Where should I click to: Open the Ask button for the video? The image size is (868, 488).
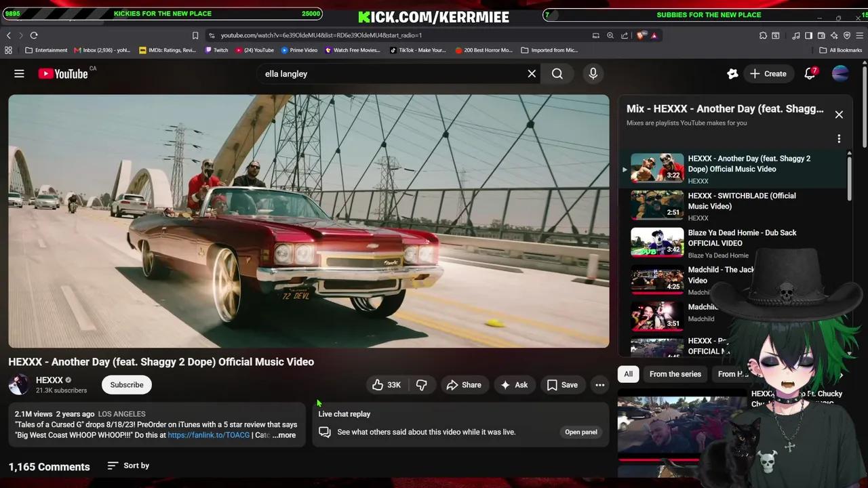(x=514, y=385)
